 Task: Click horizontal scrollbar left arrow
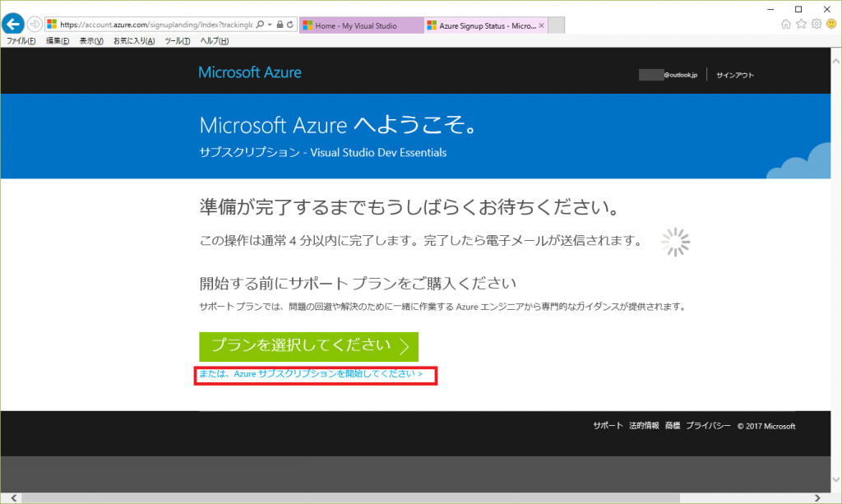pyautogui.click(x=13, y=498)
